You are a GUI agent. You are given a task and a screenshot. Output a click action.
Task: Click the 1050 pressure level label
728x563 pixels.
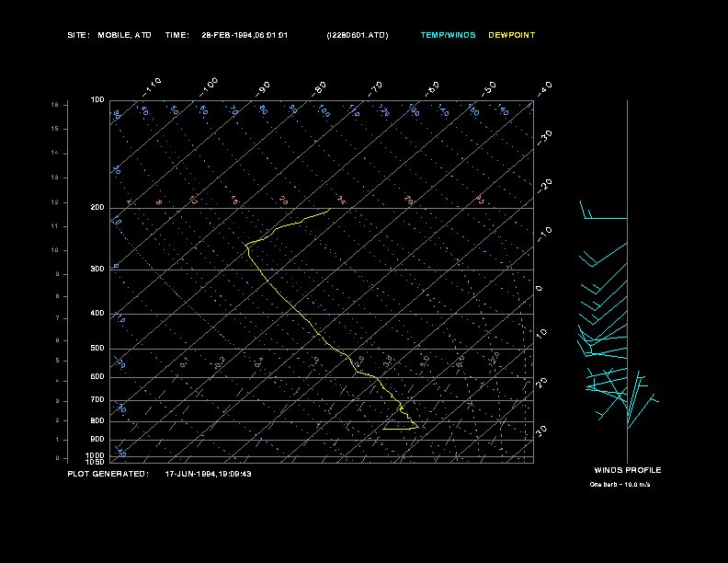coord(96,462)
